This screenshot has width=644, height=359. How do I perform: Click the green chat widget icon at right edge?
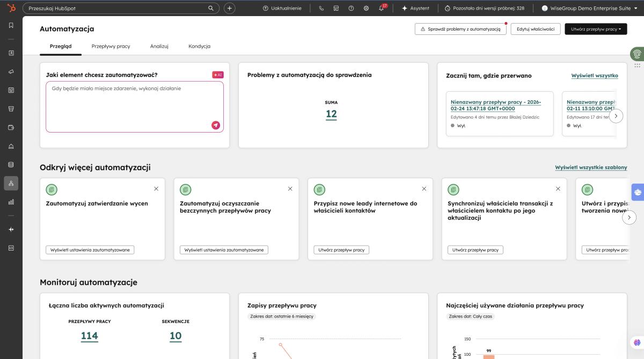(x=638, y=54)
